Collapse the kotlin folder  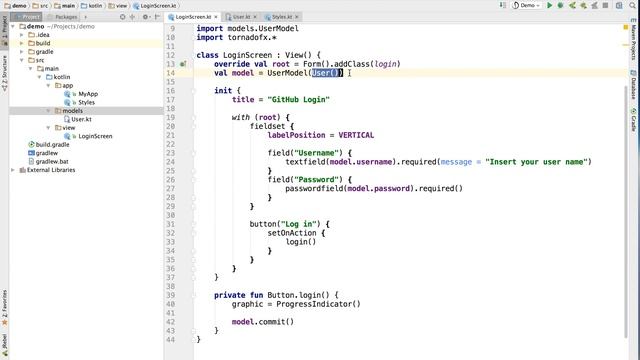point(40,77)
